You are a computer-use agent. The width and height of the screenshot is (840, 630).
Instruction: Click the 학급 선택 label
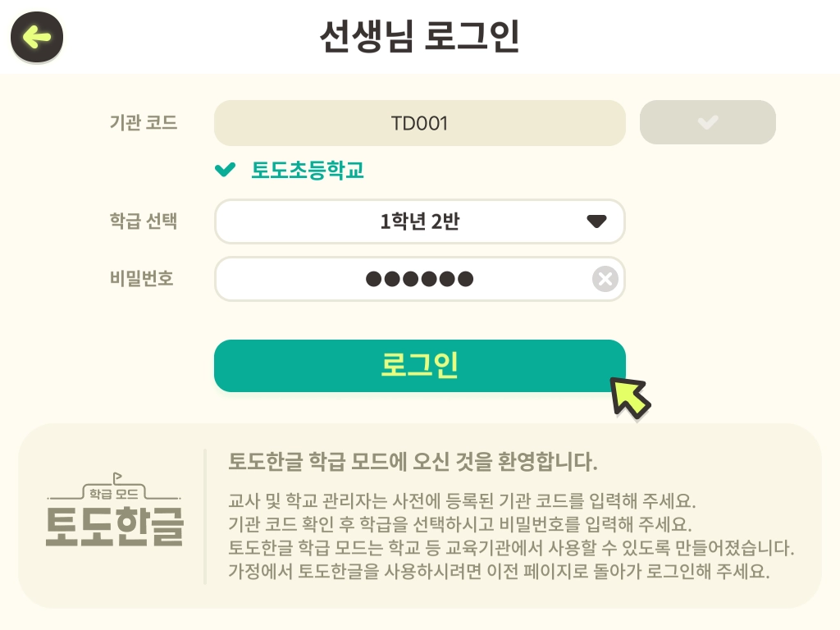click(x=143, y=221)
